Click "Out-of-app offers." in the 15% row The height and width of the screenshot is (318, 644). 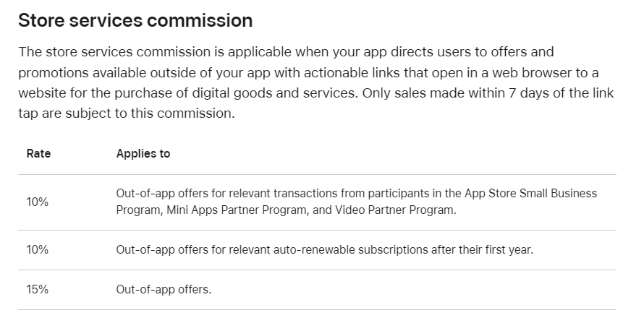[164, 289]
